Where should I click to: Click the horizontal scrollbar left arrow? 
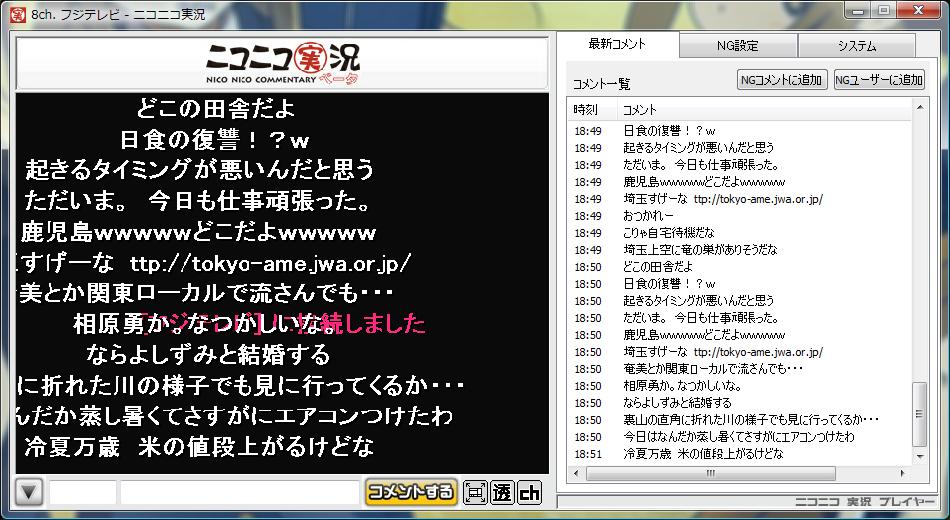click(576, 473)
